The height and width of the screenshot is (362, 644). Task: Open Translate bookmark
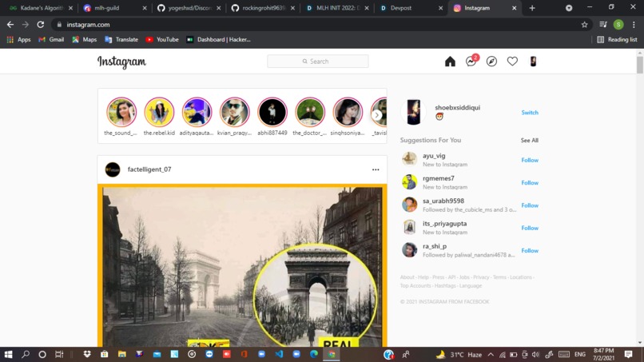[121, 39]
